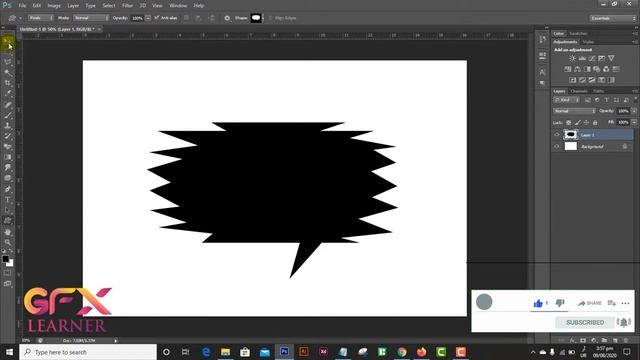Click the thumbs down dislike button

coord(560,303)
